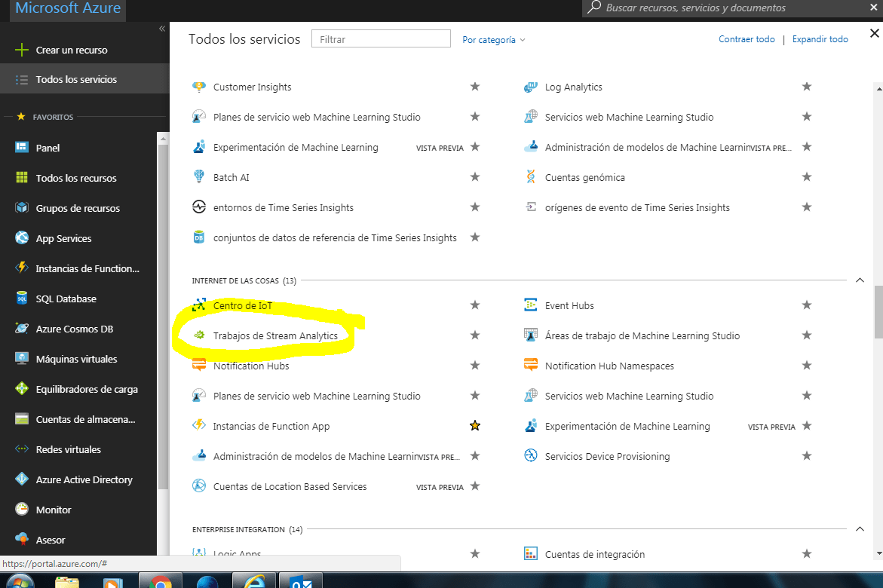This screenshot has width=883, height=588.
Task: Click the main services list scrollbar thumb
Action: 878,312
